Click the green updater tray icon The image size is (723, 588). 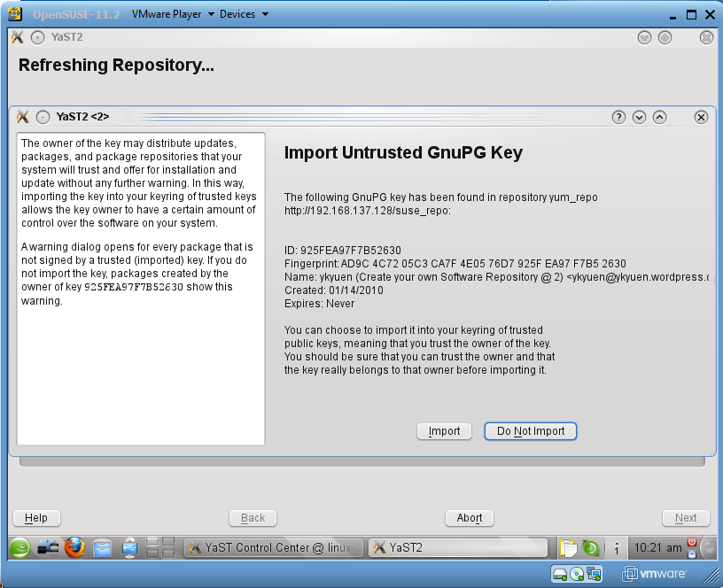pyautogui.click(x=590, y=548)
